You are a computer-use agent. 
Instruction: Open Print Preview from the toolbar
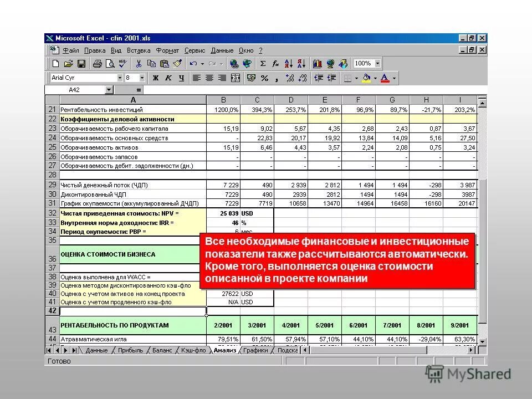click(110, 63)
